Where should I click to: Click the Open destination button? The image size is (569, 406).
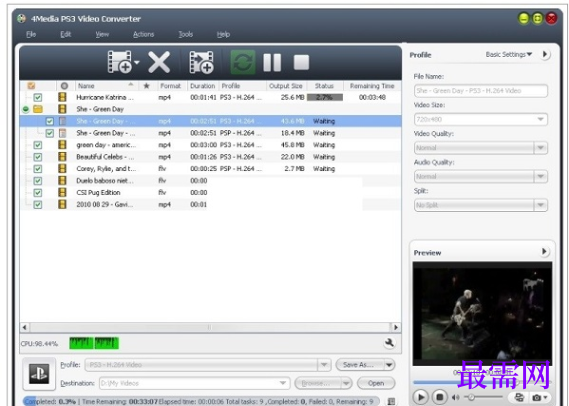(x=376, y=383)
